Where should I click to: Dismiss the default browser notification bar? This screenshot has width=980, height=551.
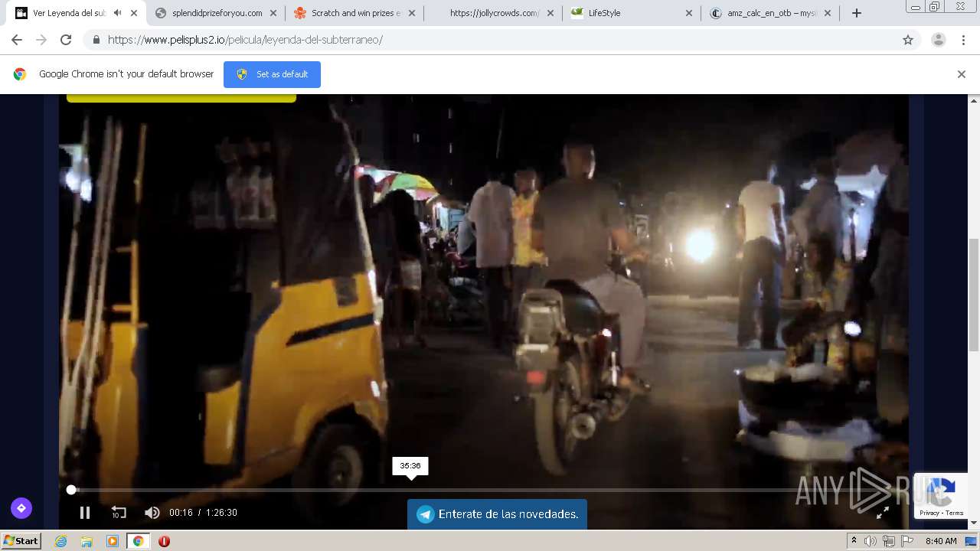[x=962, y=74]
